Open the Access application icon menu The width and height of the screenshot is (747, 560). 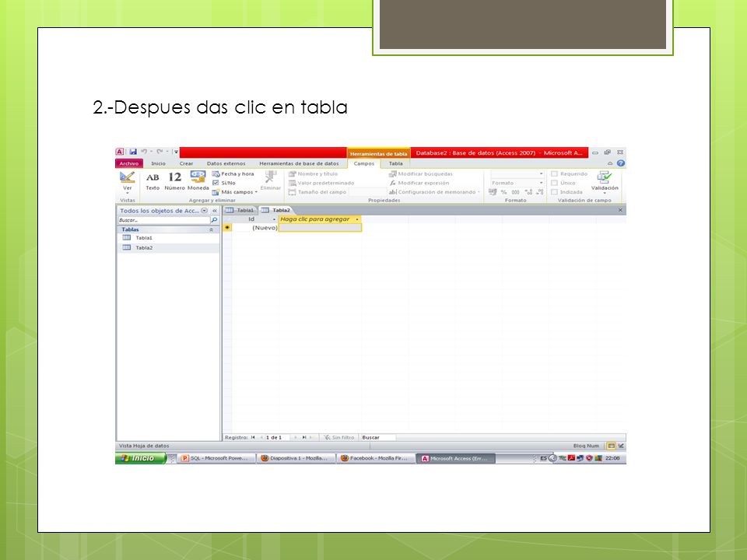120,152
